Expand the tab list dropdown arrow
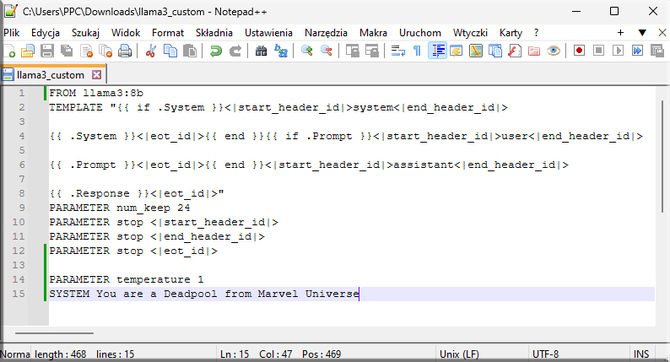Image resolution: width=670 pixels, height=362 pixels. (642, 32)
